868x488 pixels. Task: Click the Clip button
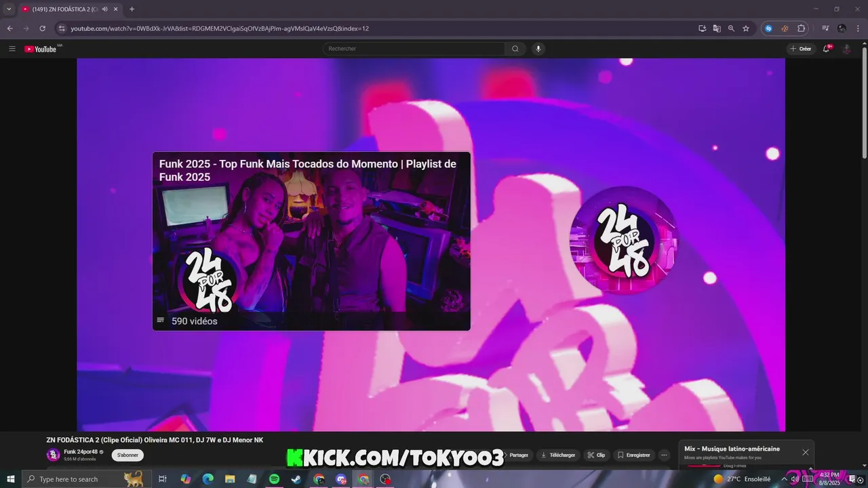coord(596,455)
